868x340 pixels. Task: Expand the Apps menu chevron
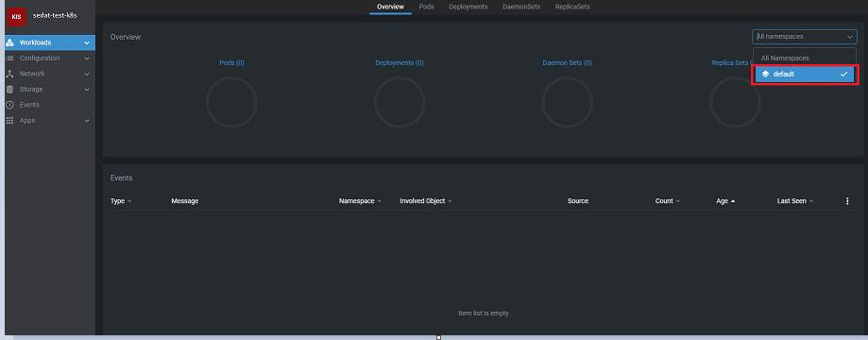pos(87,120)
